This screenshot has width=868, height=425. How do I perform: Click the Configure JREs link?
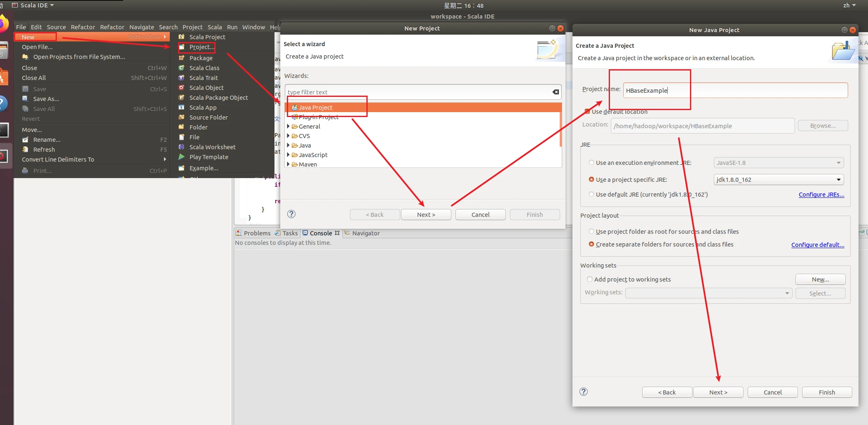tap(821, 195)
